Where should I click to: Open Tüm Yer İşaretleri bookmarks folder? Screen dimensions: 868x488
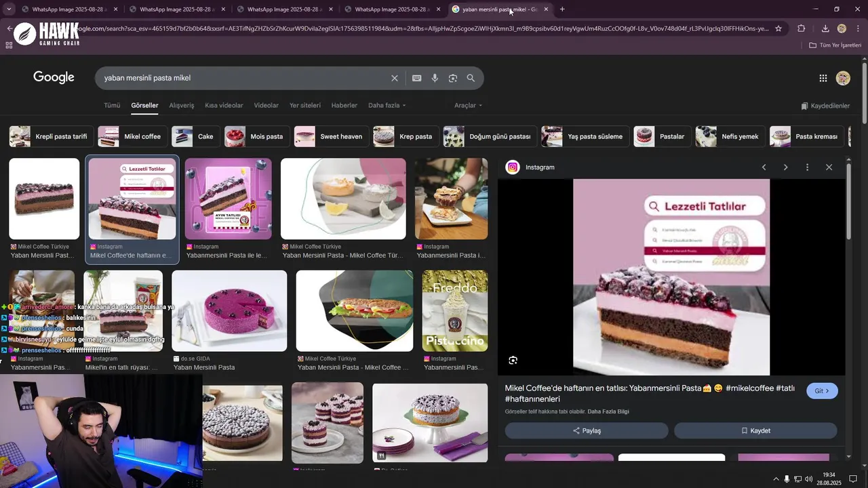point(834,45)
